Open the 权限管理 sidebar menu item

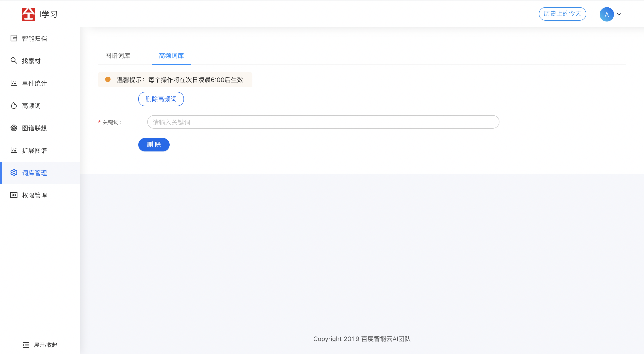tap(34, 195)
